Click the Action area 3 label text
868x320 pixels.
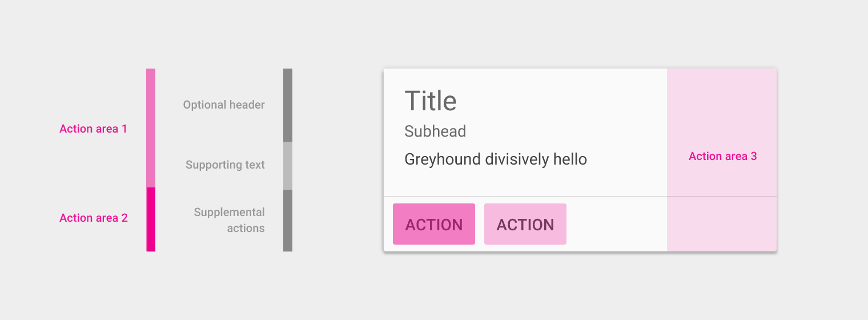tap(723, 156)
